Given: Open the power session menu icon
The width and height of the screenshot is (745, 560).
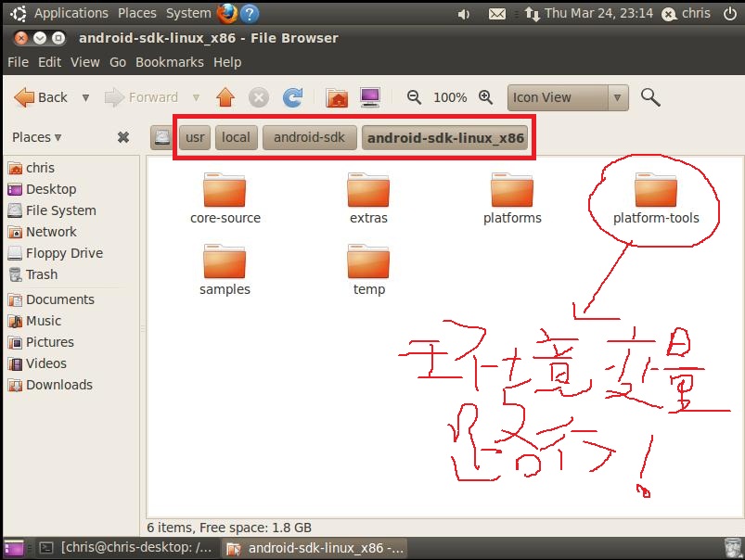Looking at the screenshot, I should (730, 14).
